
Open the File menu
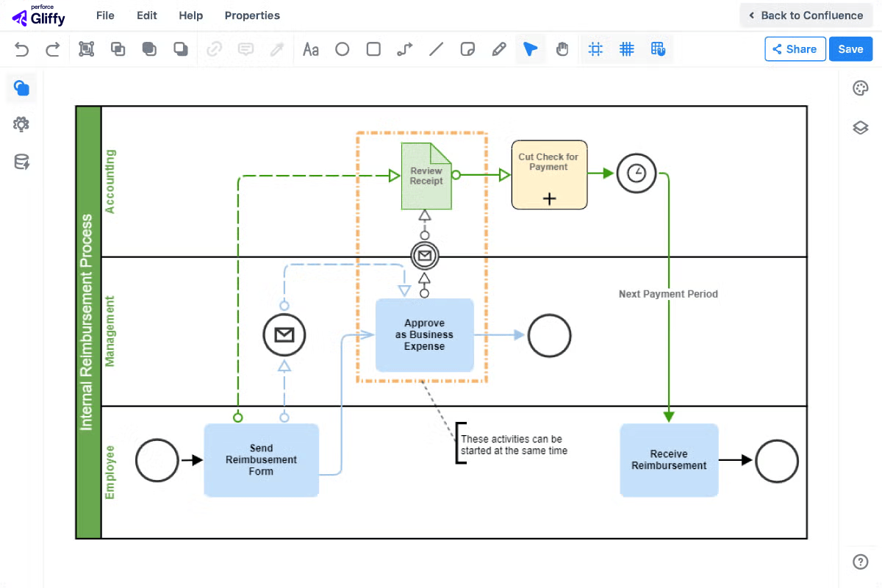click(105, 15)
